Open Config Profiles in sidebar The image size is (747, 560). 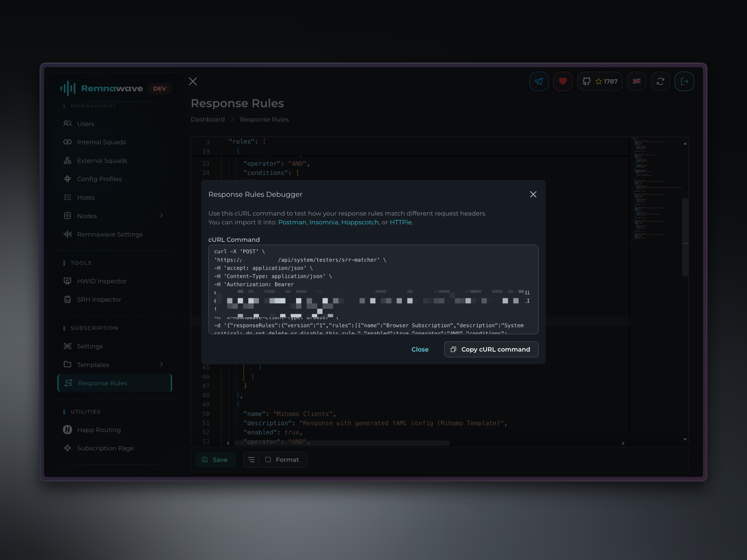[x=99, y=179]
